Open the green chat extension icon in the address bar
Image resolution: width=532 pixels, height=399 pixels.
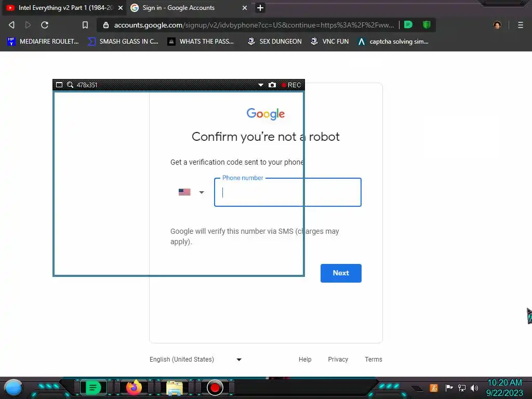pyautogui.click(x=408, y=25)
